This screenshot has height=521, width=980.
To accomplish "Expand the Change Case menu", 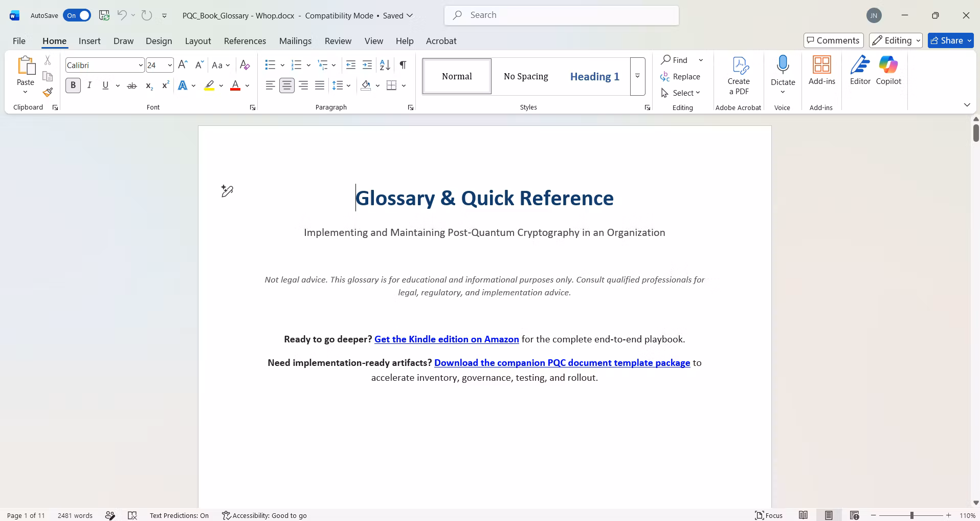I will (x=221, y=65).
